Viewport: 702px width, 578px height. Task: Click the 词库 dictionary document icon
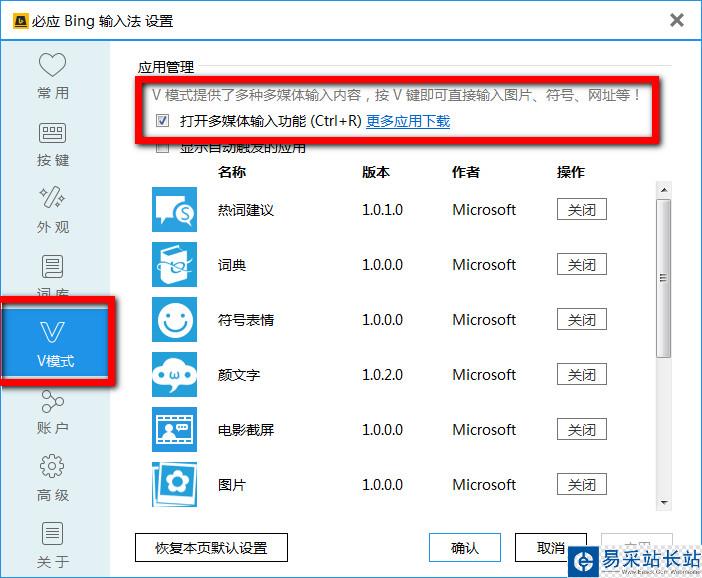click(x=52, y=266)
